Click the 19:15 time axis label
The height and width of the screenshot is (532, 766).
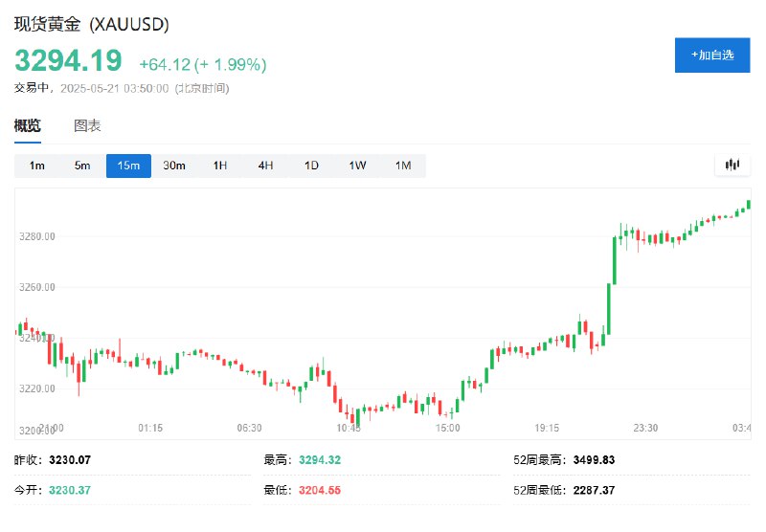pyautogui.click(x=547, y=428)
